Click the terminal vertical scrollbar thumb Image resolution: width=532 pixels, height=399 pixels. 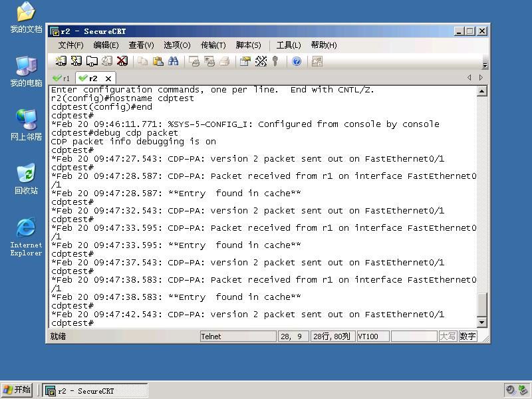[481, 304]
